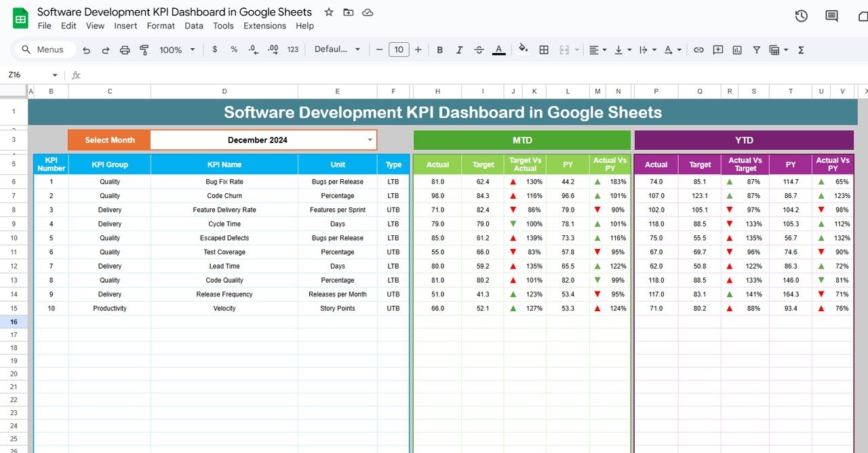Insert a link
The width and height of the screenshot is (868, 453).
698,50
